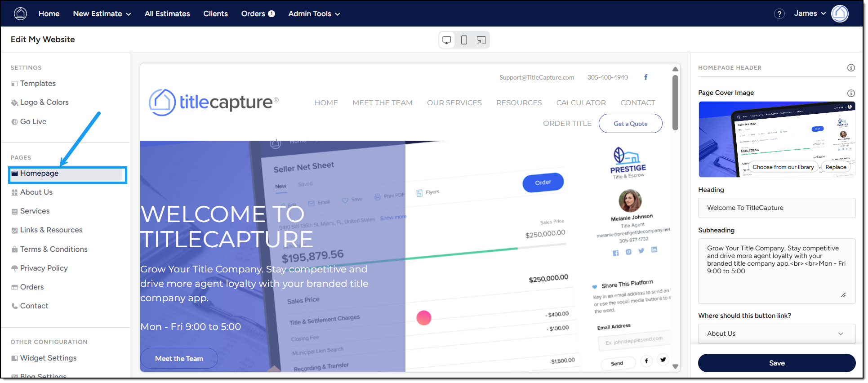Select CONTACT in preview menu

pyautogui.click(x=637, y=103)
